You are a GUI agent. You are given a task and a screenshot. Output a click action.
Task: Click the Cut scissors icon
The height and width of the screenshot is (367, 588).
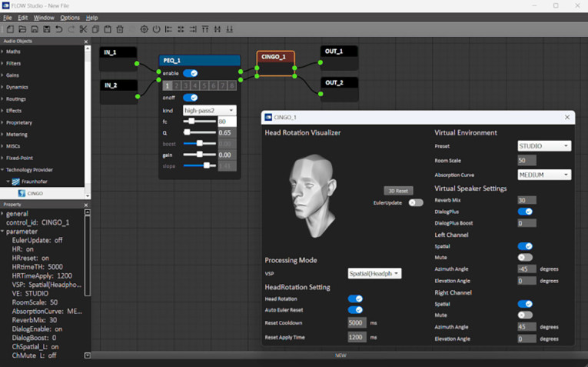coord(83,29)
